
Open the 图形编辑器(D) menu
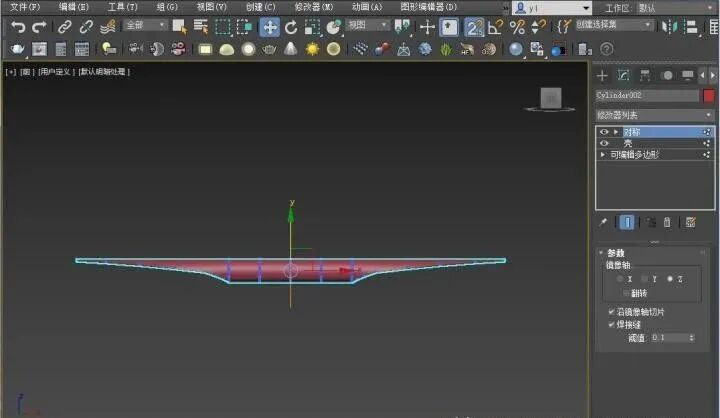click(x=429, y=7)
